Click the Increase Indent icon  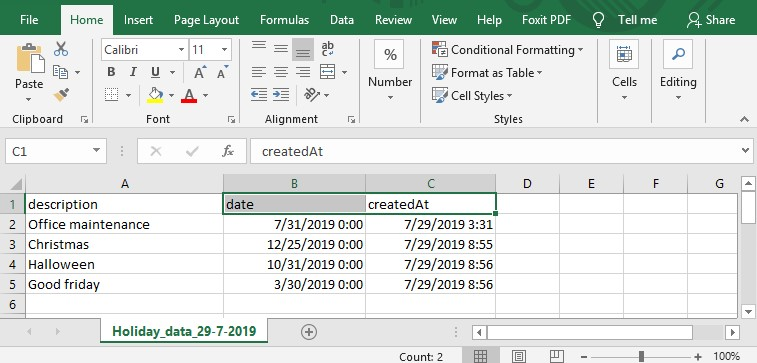(280, 95)
